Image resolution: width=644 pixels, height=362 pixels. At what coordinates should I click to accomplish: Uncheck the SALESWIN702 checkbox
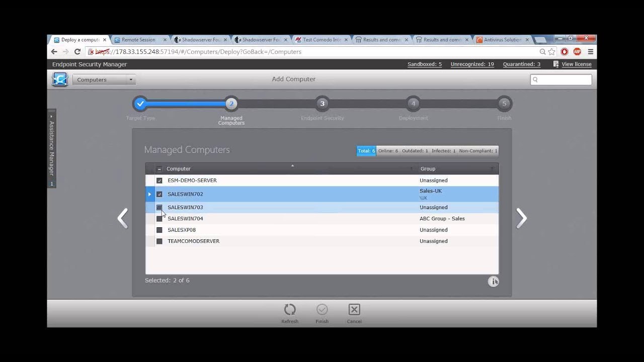click(x=159, y=194)
